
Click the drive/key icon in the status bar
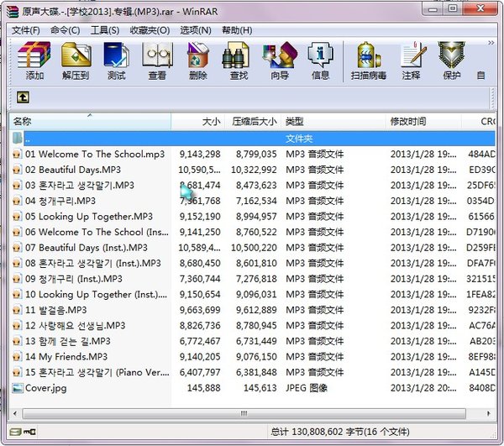(x=23, y=432)
